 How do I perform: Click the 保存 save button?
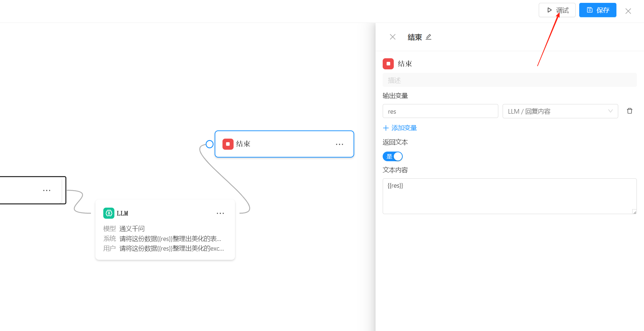click(598, 10)
